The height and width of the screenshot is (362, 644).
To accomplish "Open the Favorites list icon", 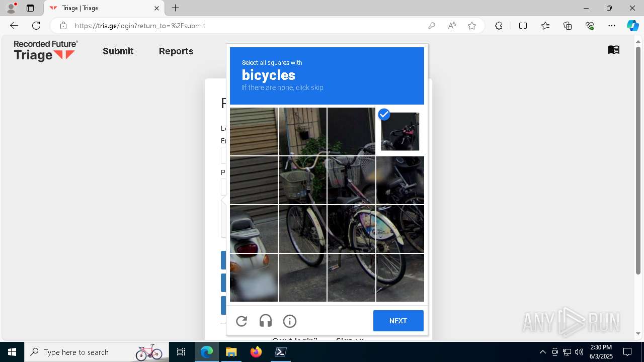I will [545, 26].
